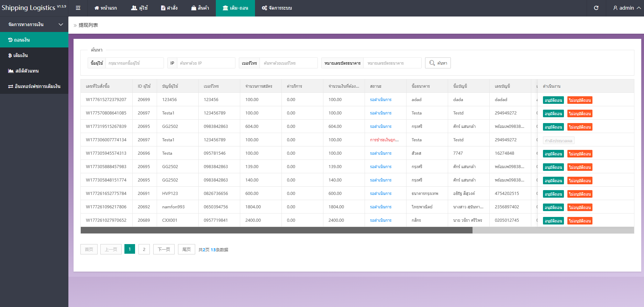Approve withdrawal for order W177615272379207
Screen dimensions: 644x307
coord(553,100)
